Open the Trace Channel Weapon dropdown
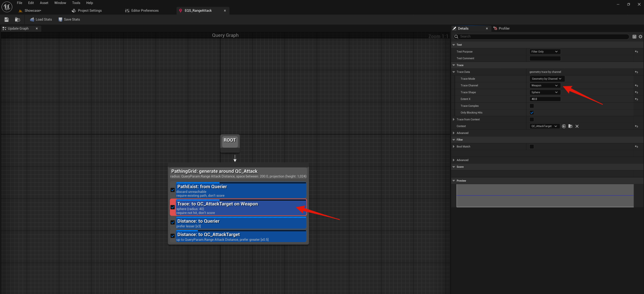644x294 pixels. [544, 85]
